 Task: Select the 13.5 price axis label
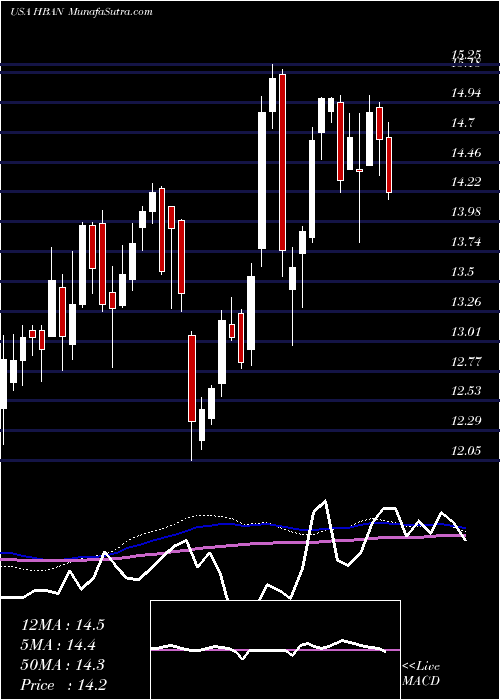coord(462,272)
